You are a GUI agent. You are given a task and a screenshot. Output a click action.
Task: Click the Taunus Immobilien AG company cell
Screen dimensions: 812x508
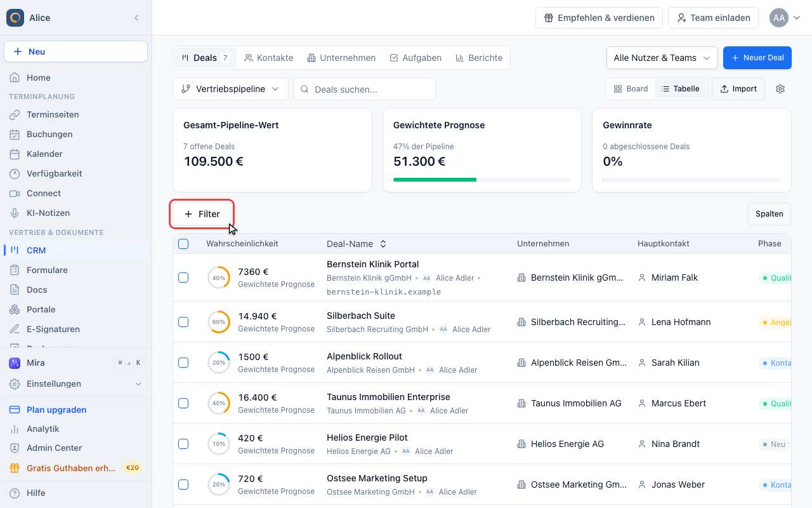(x=570, y=403)
